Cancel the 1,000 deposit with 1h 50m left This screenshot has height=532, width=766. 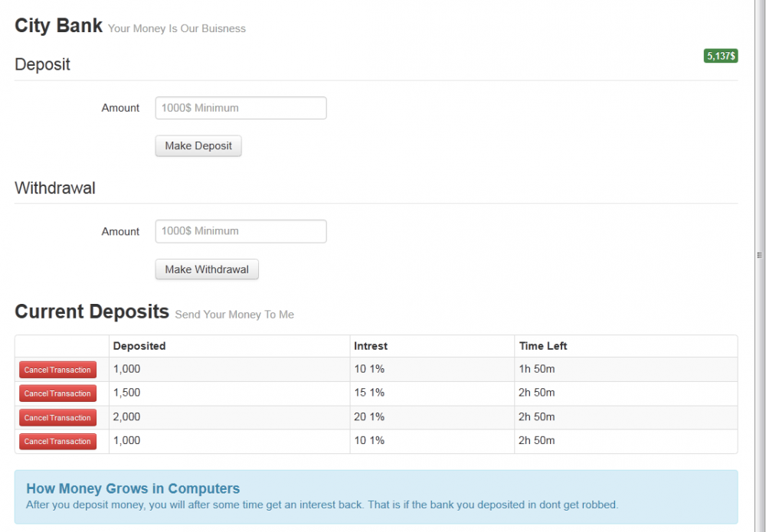(x=57, y=370)
